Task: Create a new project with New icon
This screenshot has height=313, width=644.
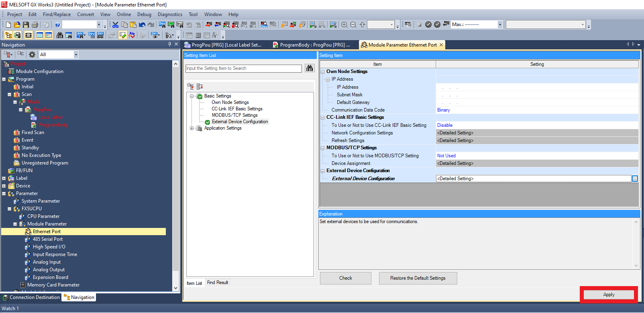Action: pyautogui.click(x=8, y=24)
